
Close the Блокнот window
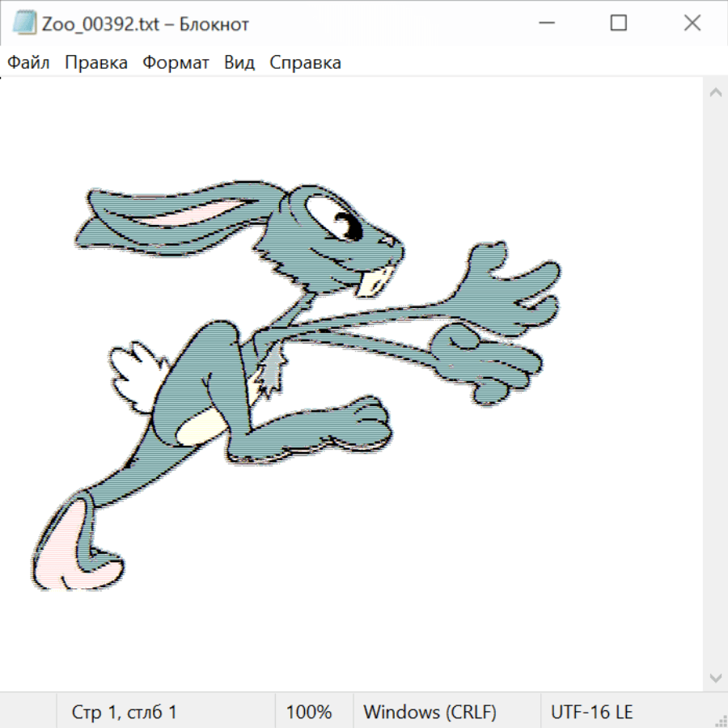point(692,23)
